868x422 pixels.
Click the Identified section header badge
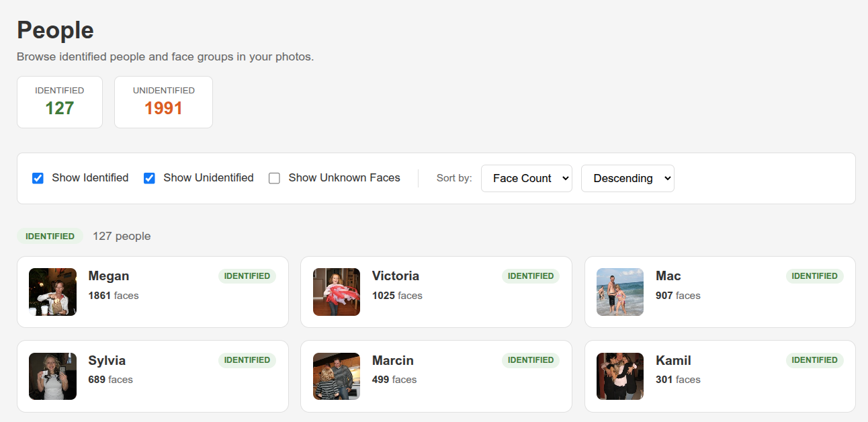(x=50, y=237)
